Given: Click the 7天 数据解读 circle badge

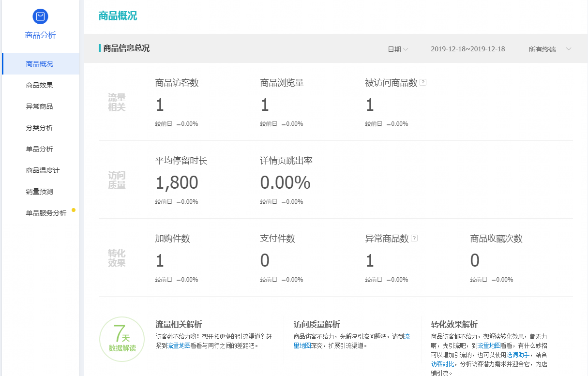Looking at the screenshot, I should [122, 340].
